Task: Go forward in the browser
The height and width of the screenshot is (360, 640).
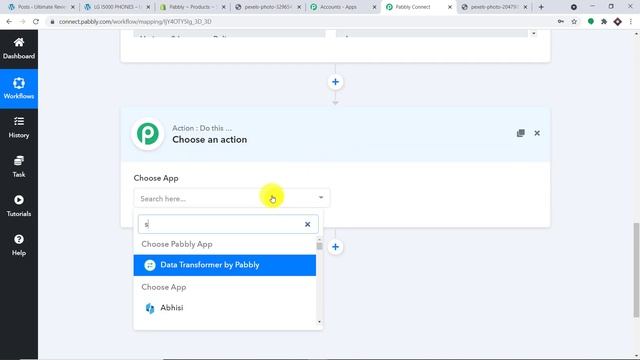Action: point(22,22)
